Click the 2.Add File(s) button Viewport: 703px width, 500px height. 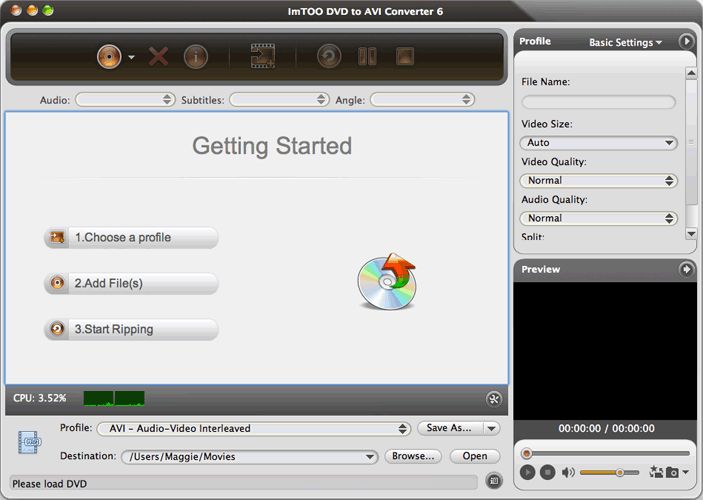tap(131, 283)
